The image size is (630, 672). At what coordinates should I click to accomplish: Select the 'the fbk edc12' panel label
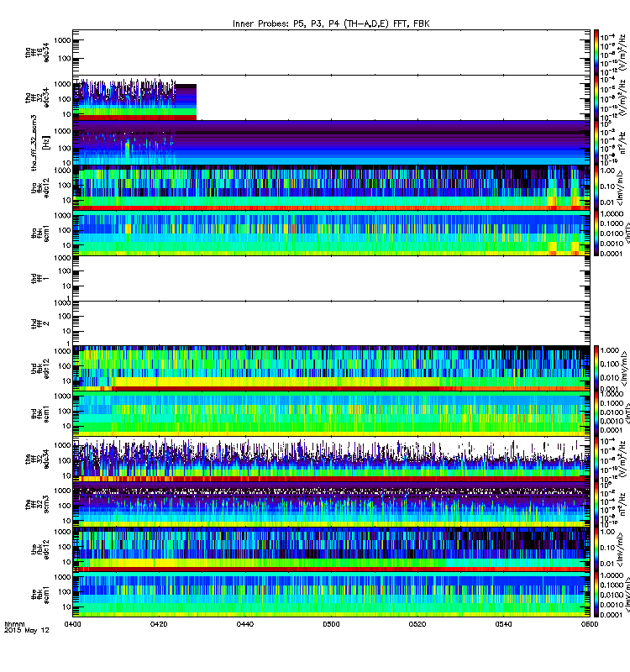(x=40, y=549)
